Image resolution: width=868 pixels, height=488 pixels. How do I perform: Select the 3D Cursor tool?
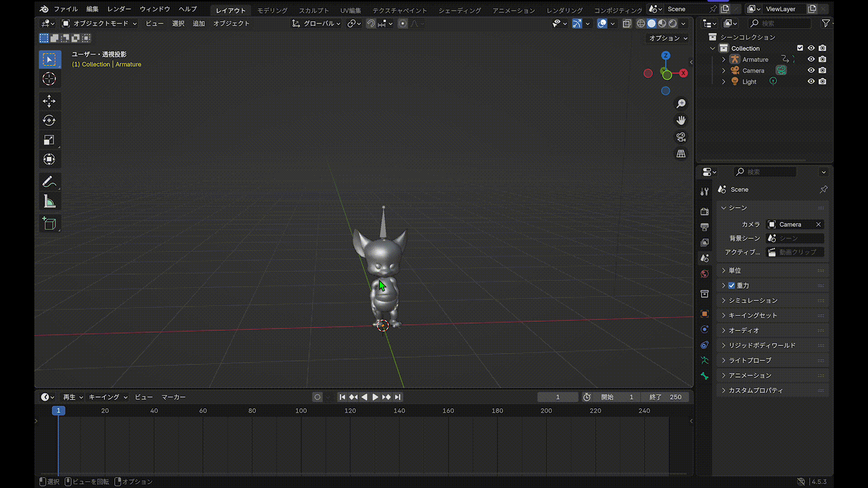point(49,79)
